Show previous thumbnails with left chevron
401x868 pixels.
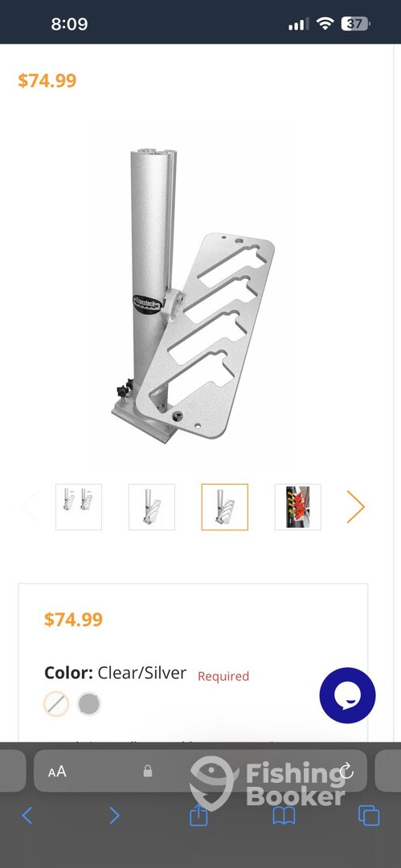(30, 506)
